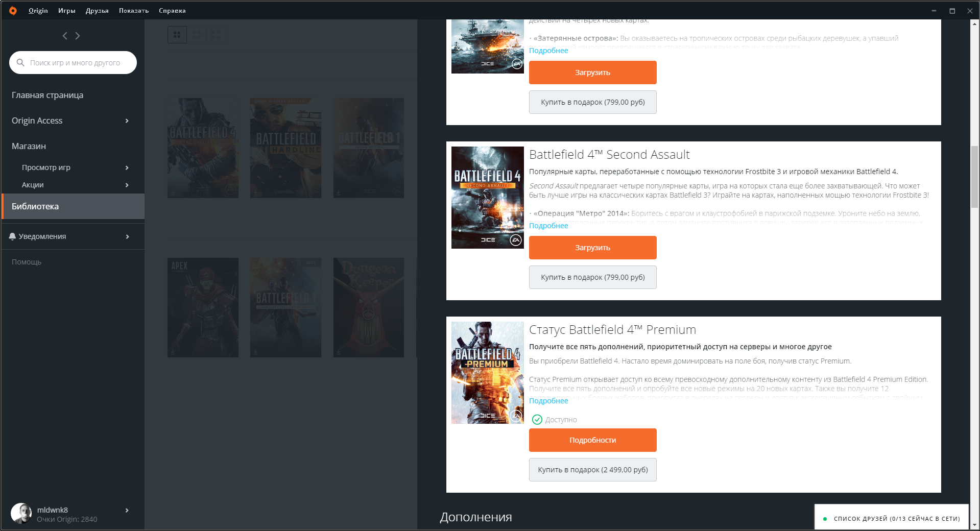Select Battlefield Hardline tile in library
Screen dimensions: 980x531
pyautogui.click(x=285, y=148)
